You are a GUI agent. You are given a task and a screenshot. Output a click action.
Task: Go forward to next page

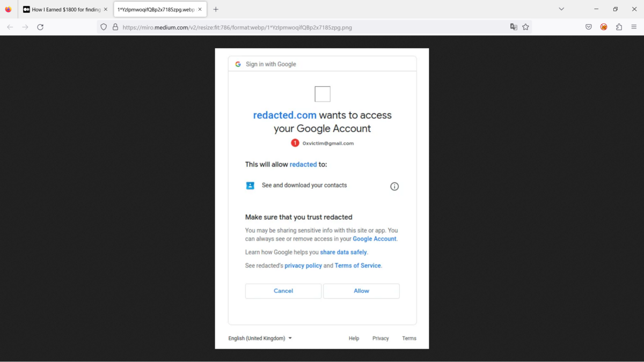25,27
